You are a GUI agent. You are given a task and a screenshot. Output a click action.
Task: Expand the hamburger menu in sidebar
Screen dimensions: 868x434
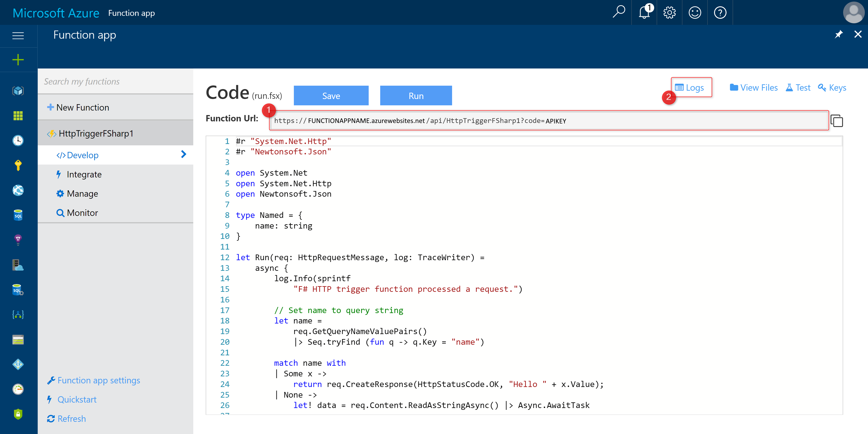18,35
